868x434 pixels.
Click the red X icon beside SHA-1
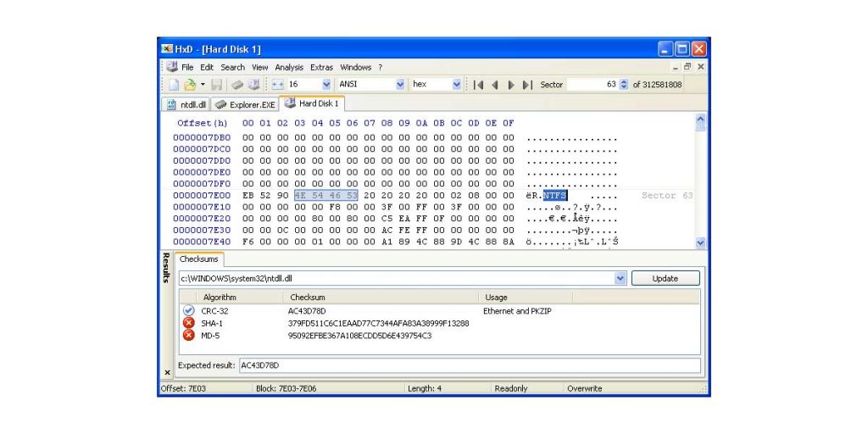coord(189,323)
